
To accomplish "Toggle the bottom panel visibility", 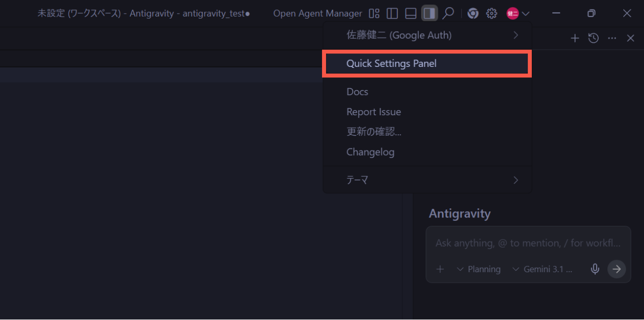I will tap(411, 14).
